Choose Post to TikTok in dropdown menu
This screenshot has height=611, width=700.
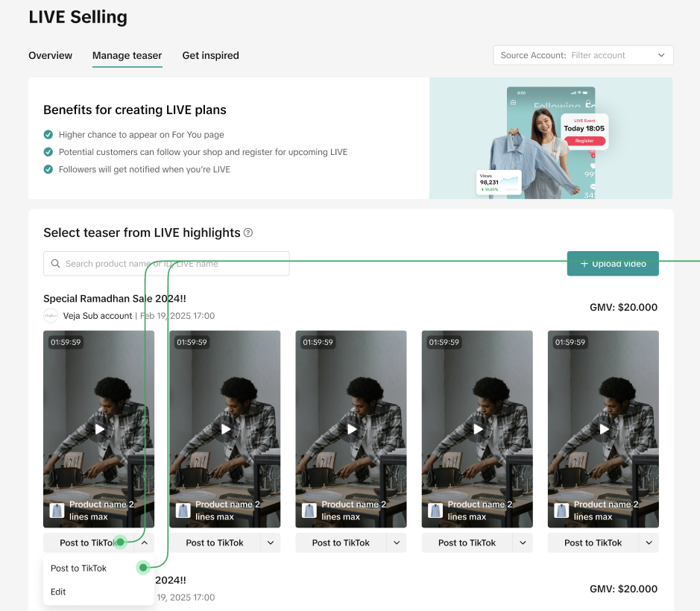tap(79, 568)
